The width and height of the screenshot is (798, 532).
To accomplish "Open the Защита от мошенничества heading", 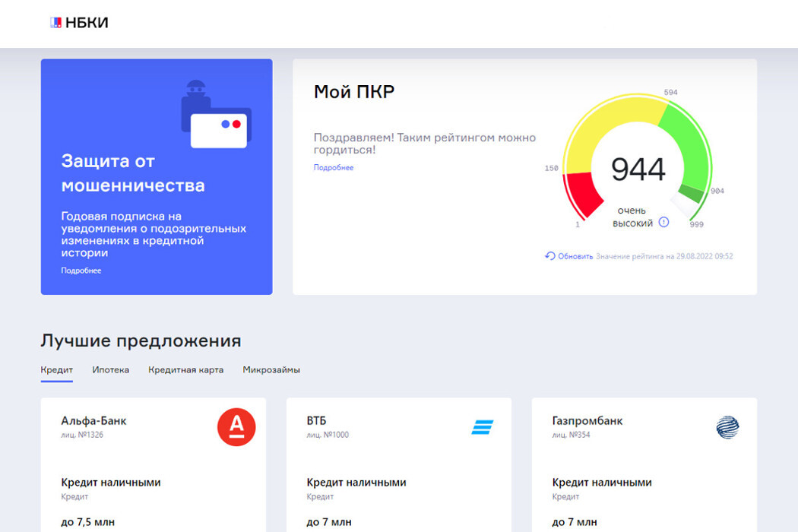I will click(x=133, y=173).
